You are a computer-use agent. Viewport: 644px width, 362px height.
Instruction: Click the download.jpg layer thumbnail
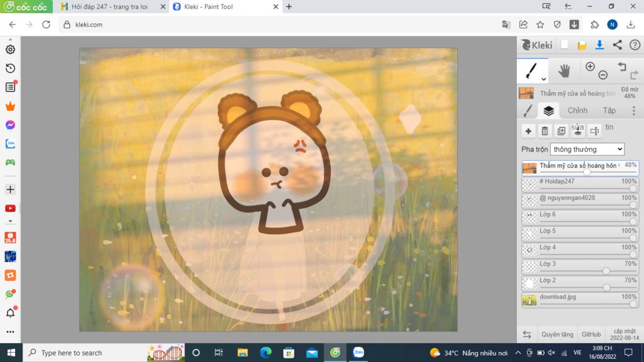point(529,300)
